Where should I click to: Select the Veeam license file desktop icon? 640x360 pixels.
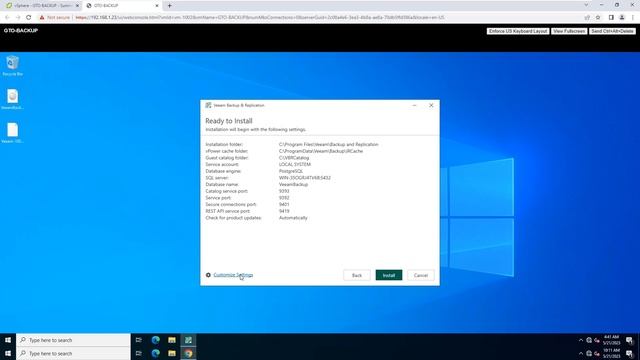coord(13,133)
